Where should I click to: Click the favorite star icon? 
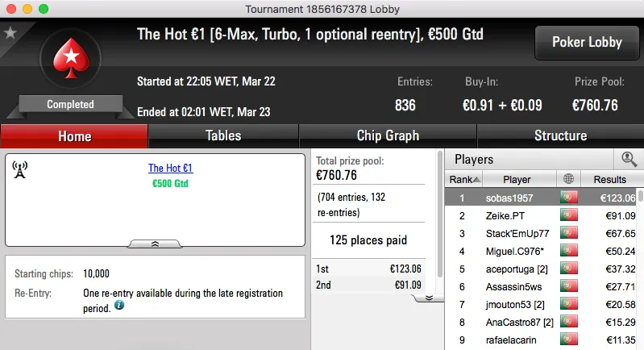point(10,33)
